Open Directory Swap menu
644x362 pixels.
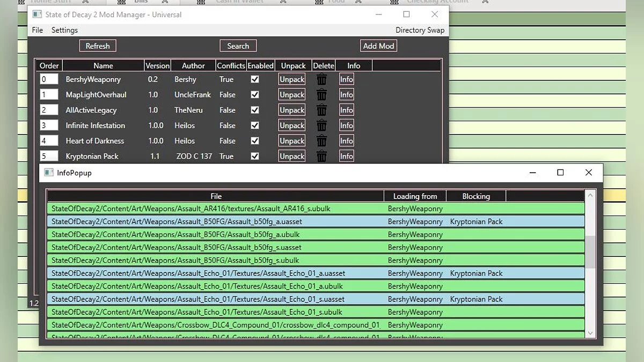click(x=420, y=30)
